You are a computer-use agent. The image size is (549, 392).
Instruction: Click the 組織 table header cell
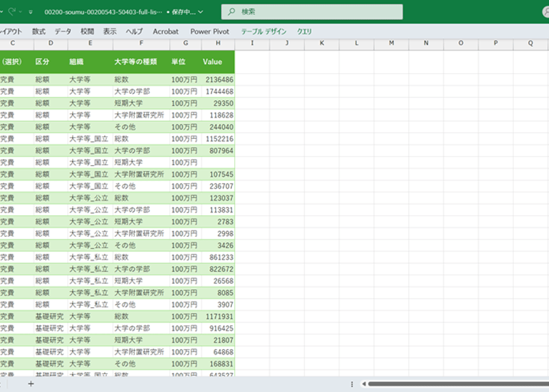click(x=90, y=62)
